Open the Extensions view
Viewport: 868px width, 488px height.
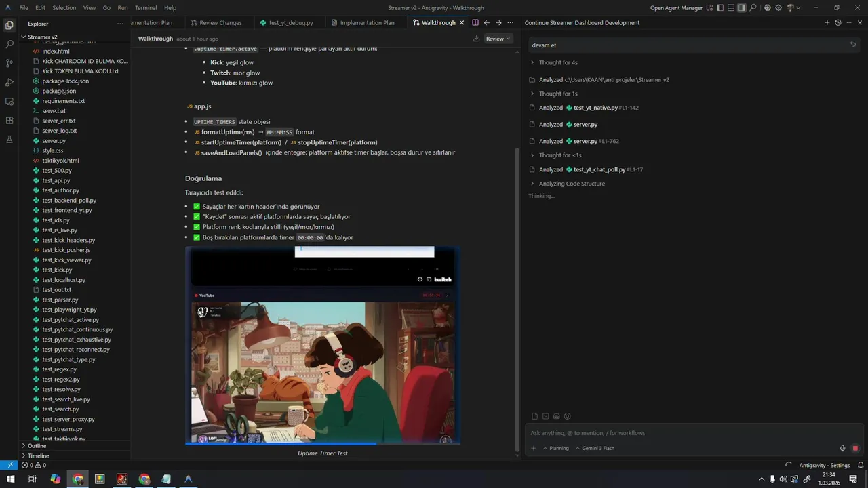[9, 120]
